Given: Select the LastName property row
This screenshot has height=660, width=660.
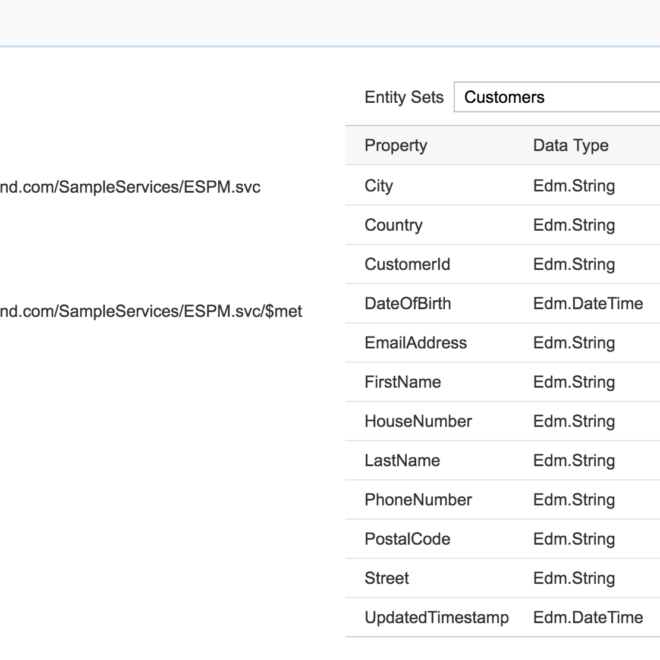Looking at the screenshot, I should [503, 460].
